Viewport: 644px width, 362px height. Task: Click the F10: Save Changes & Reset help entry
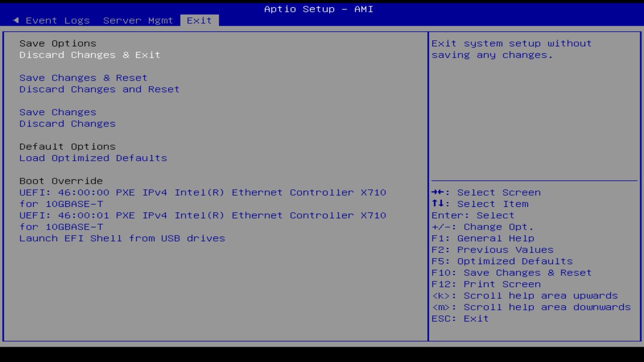511,272
